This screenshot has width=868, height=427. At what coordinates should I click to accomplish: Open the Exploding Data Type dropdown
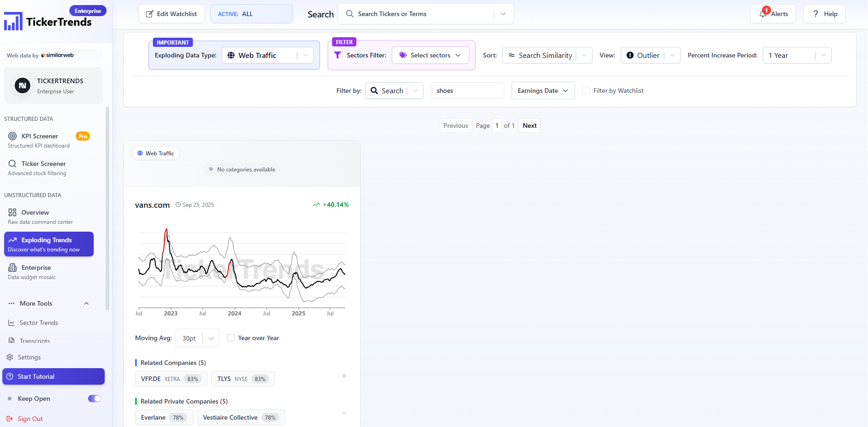268,55
